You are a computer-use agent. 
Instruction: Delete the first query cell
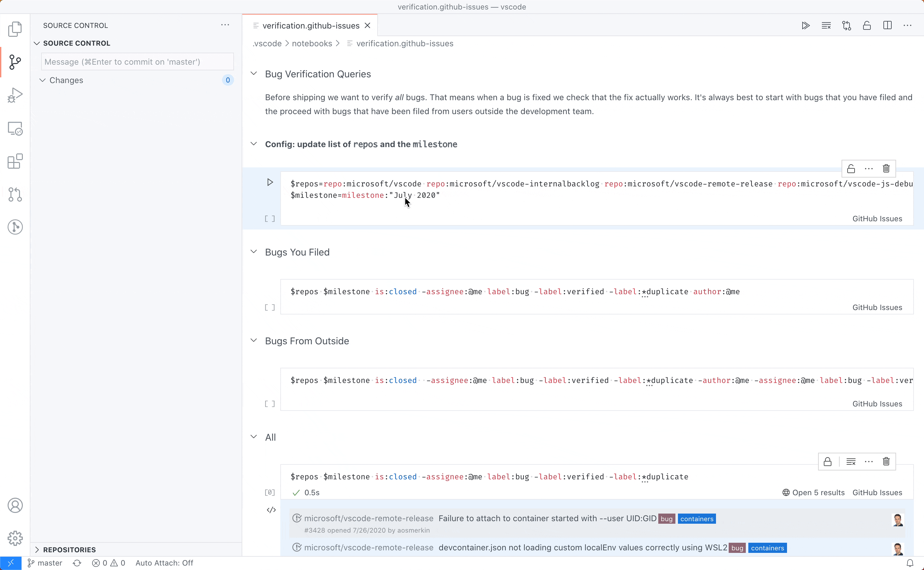(x=886, y=169)
